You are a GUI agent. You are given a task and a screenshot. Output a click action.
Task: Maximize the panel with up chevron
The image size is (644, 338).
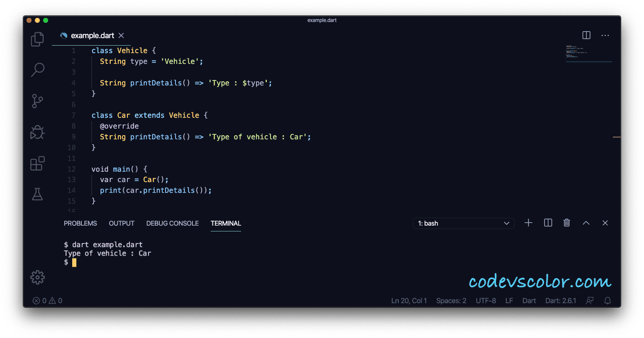point(586,223)
